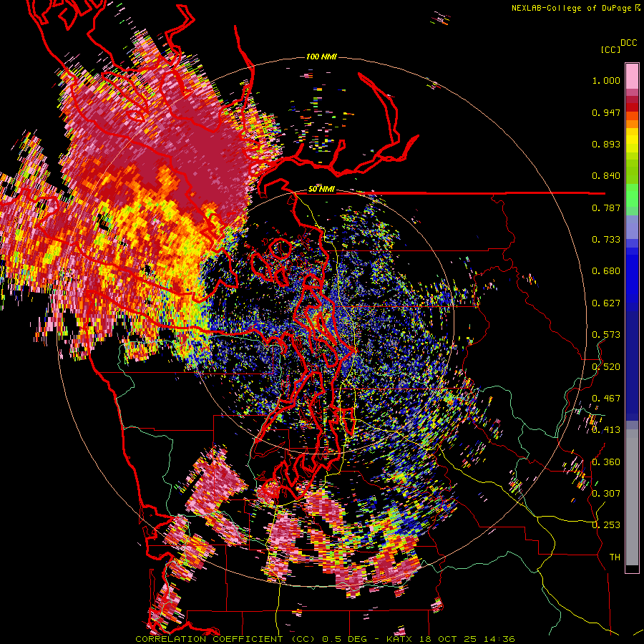Click the TH threshold label on legend
Image resolution: width=644 pixels, height=644 pixels.
point(615,557)
